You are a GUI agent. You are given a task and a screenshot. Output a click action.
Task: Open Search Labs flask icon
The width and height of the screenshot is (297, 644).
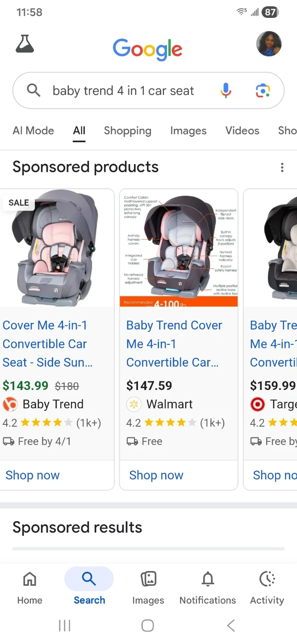pyautogui.click(x=25, y=44)
